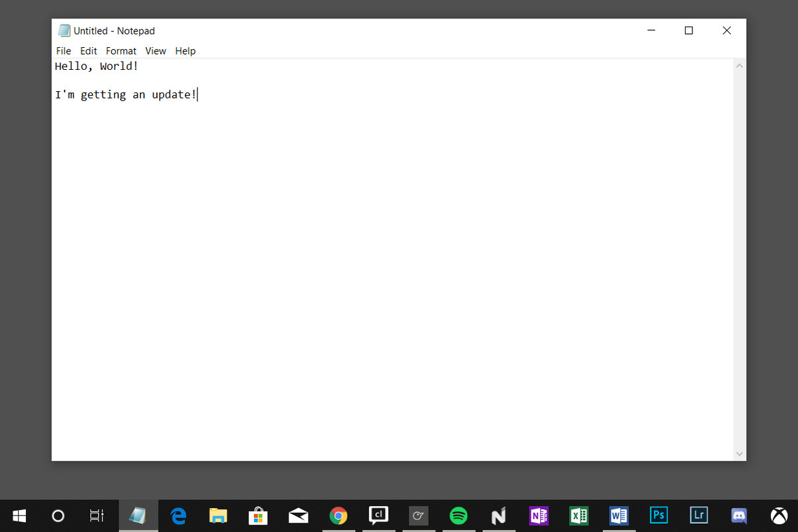Open Discord from the taskbar
This screenshot has height=532, width=798.
tap(739, 515)
